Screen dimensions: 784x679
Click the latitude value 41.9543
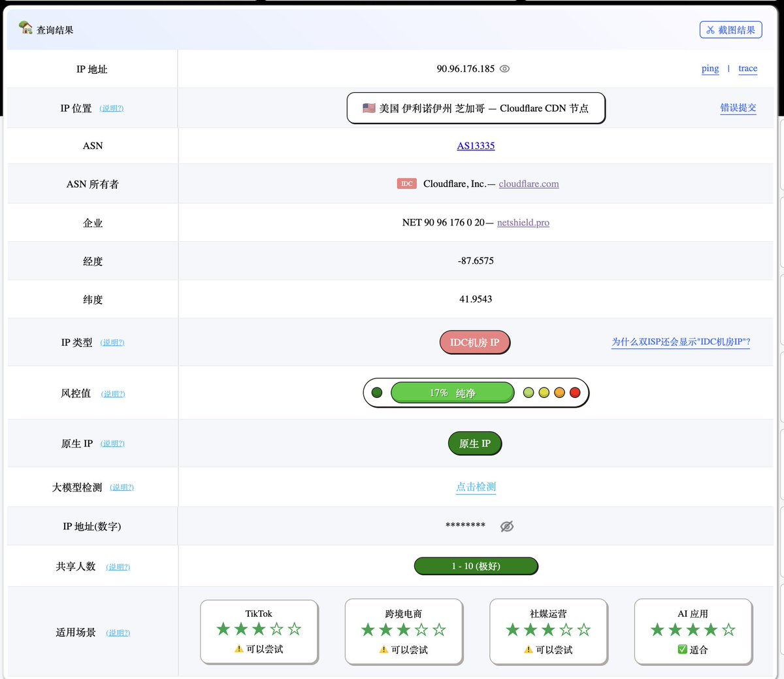click(476, 299)
